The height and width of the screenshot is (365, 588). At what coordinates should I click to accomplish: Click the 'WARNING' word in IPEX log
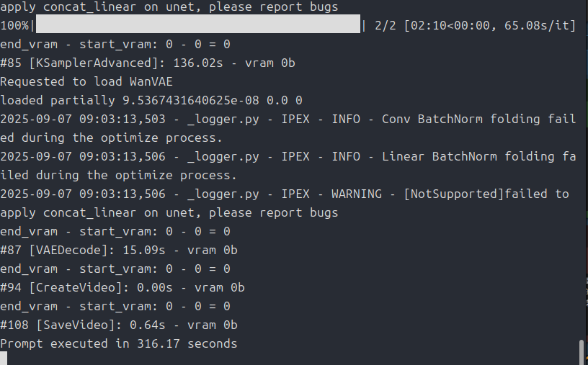(357, 194)
